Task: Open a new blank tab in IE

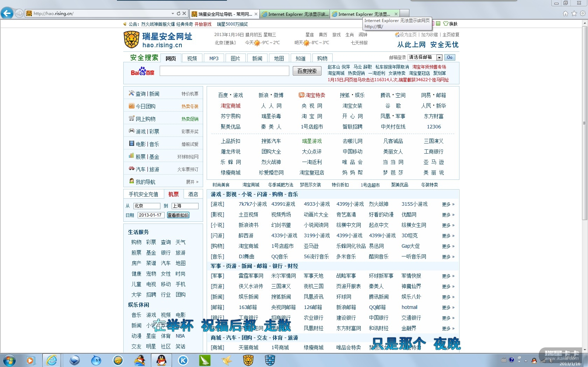Action: coord(404,14)
